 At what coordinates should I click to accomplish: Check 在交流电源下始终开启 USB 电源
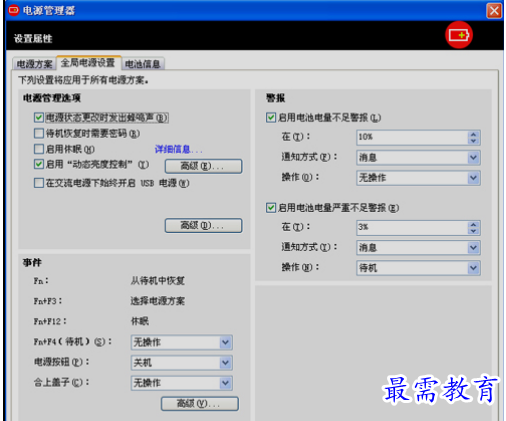pos(39,183)
